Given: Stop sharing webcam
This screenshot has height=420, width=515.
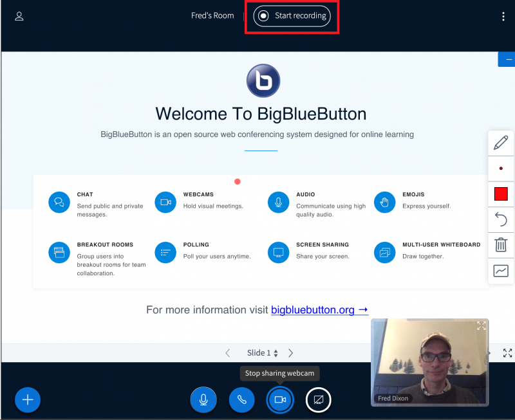Looking at the screenshot, I should point(280,399).
